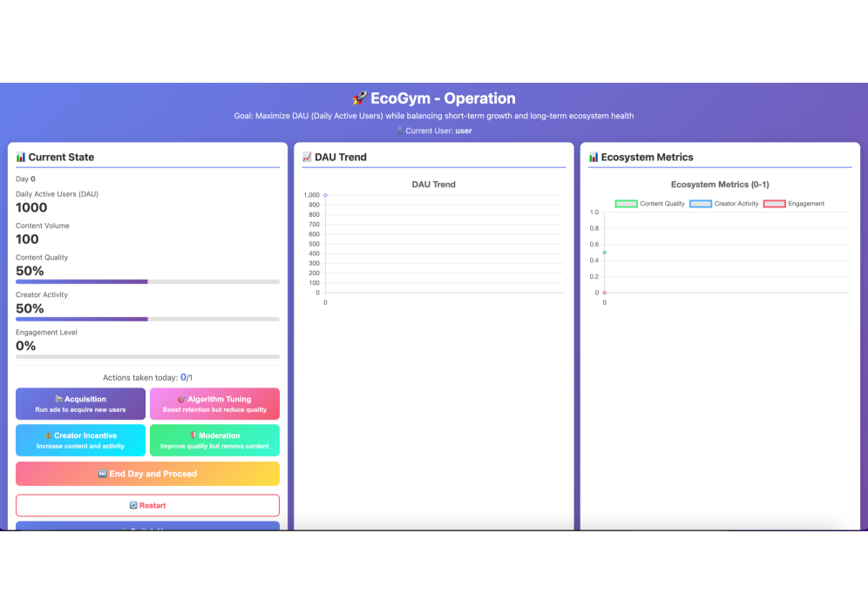Screen dimensions: 868x614
Task: Click the 'Day 0' label
Action: [x=25, y=179]
